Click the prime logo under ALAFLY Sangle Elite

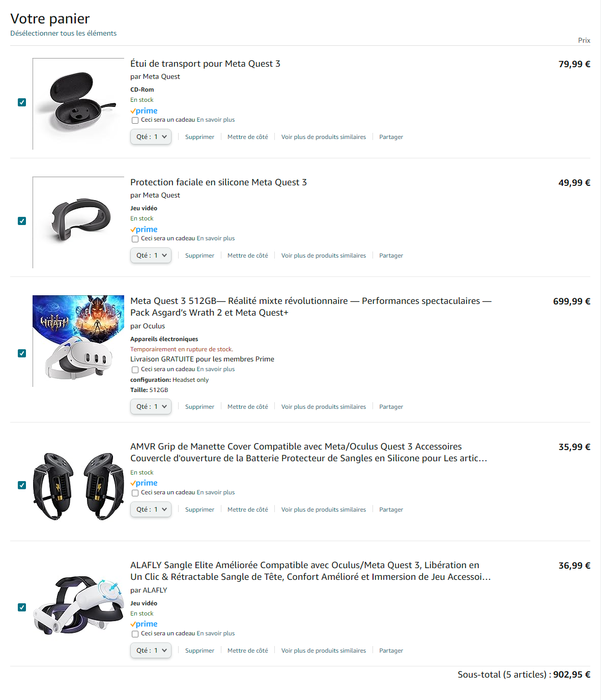[x=144, y=624]
